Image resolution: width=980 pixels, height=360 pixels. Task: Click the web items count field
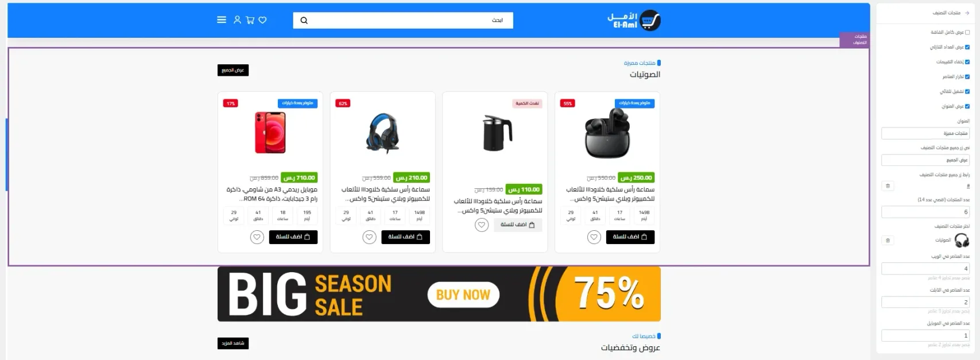pos(925,269)
